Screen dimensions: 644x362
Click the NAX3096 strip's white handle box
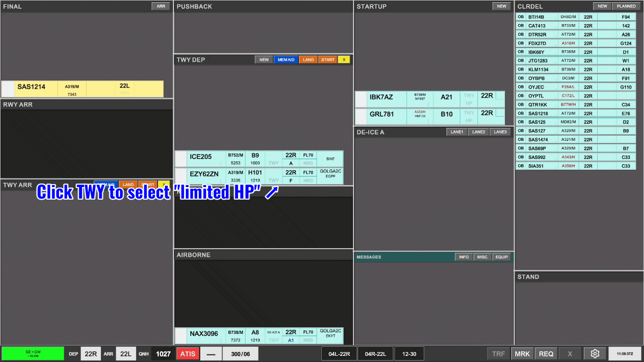(181, 336)
